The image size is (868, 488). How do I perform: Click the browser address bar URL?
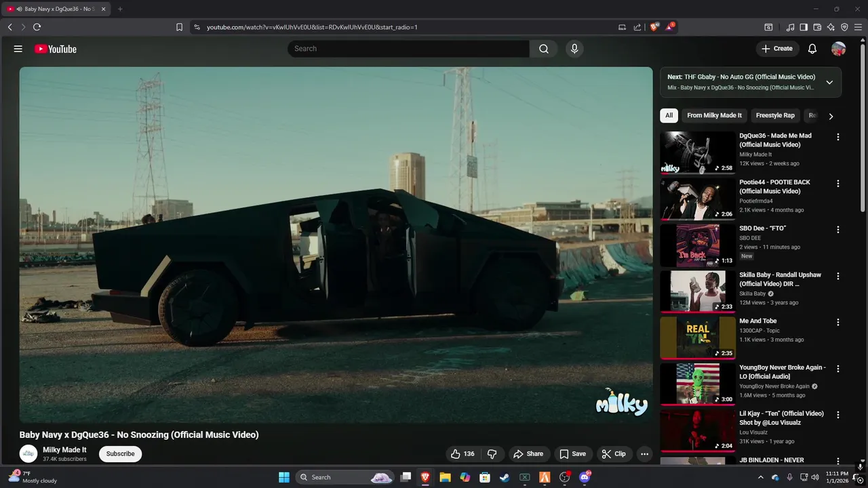click(312, 27)
